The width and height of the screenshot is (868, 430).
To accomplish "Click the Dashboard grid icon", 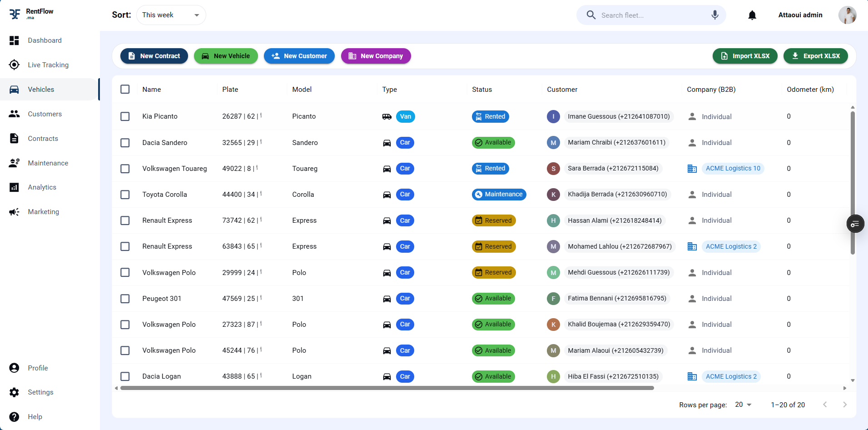I will (x=14, y=40).
